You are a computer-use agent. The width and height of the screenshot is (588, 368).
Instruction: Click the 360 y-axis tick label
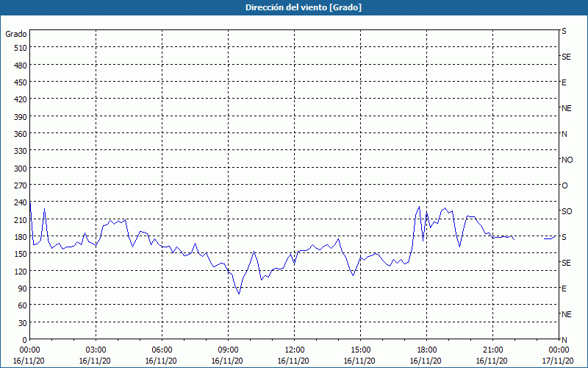[x=21, y=134]
